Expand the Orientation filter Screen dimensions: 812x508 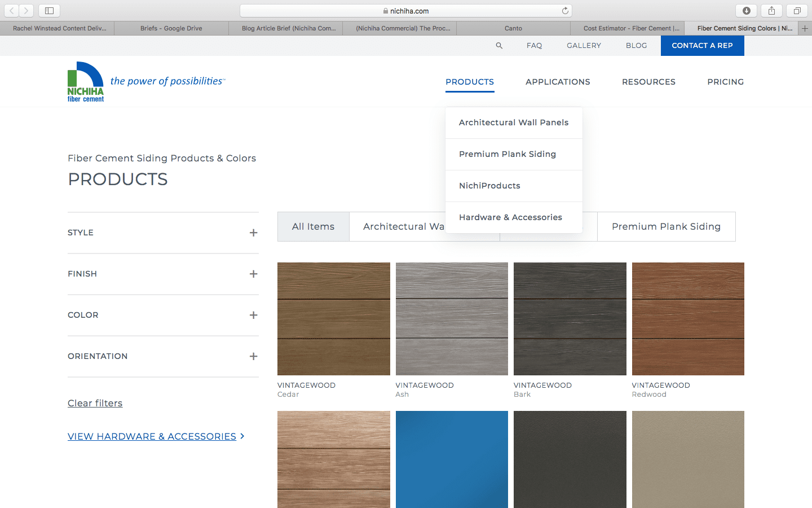[163, 356]
